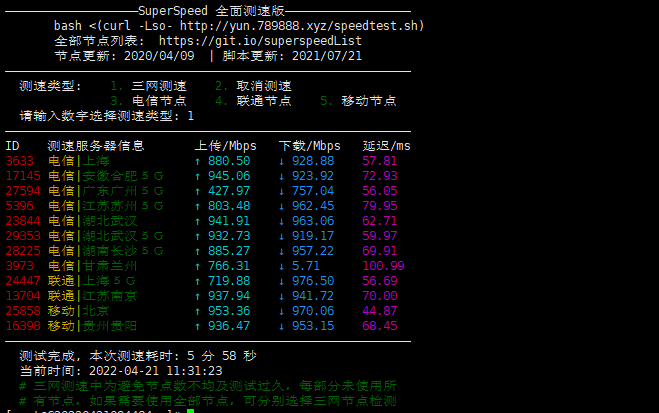The image size is (659, 413).
Task: Click the 延迟/ms column header
Action: [x=386, y=146]
